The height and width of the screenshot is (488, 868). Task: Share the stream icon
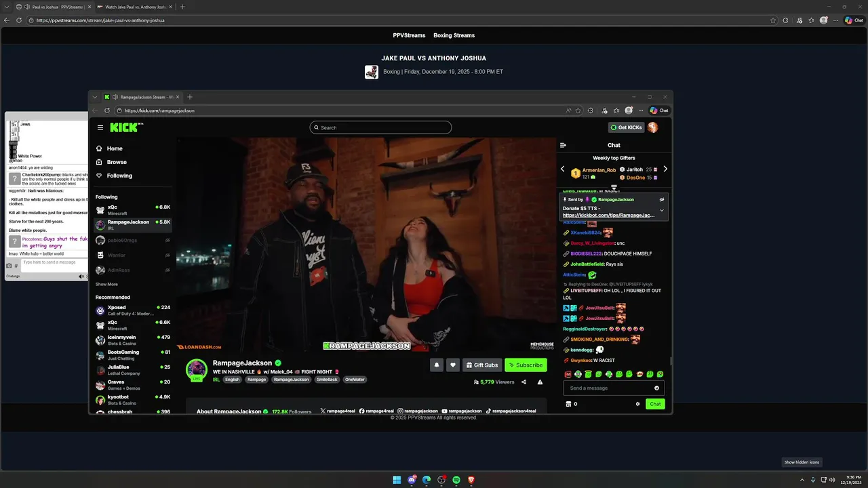(x=524, y=382)
